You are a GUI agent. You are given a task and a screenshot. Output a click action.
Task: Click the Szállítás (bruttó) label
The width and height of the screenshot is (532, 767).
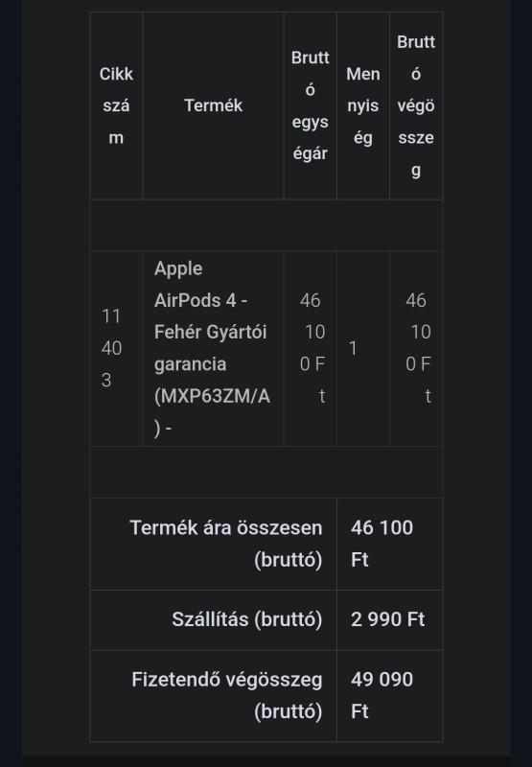click(x=247, y=619)
